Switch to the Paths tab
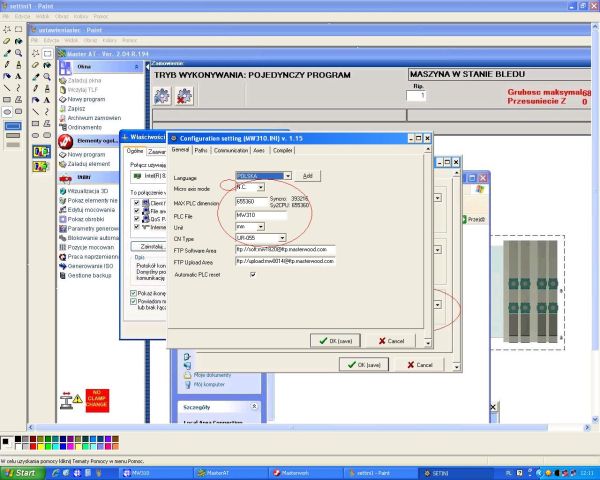 [201, 150]
